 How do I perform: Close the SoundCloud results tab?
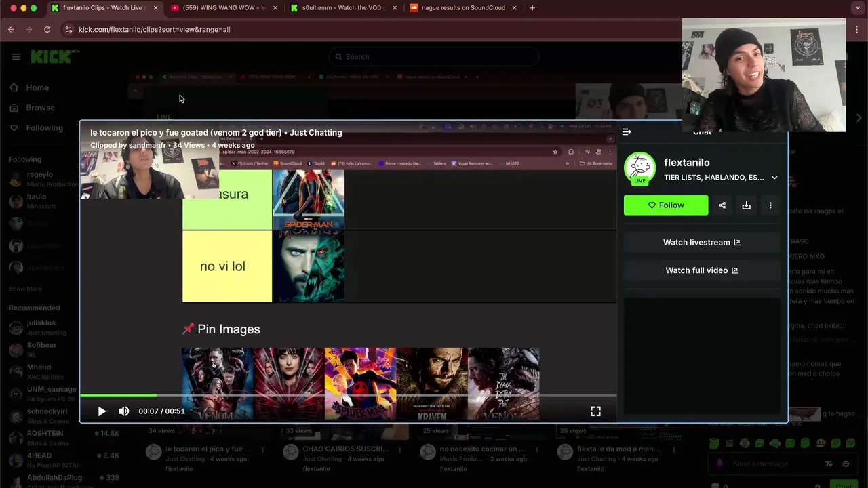(x=513, y=8)
